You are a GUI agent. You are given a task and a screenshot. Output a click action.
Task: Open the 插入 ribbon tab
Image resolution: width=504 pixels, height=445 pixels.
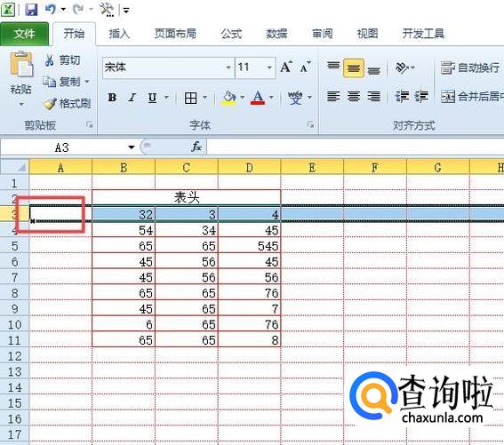pyautogui.click(x=119, y=34)
